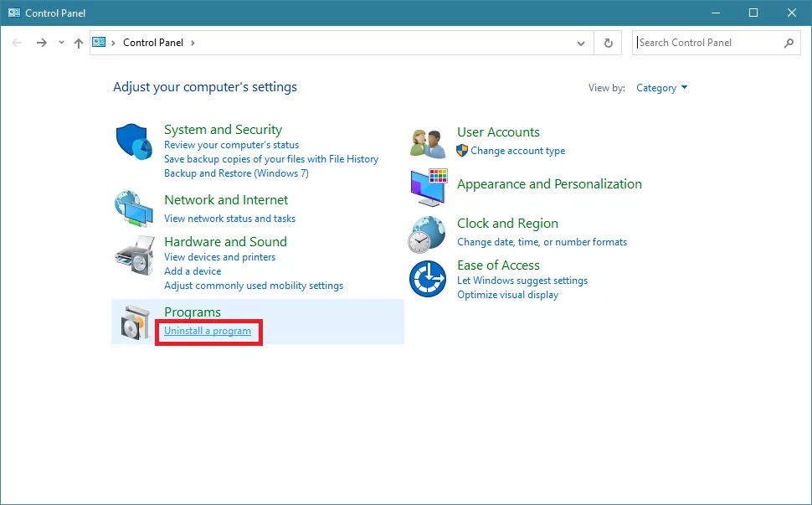Click the up navigation arrow
The height and width of the screenshot is (505, 812).
pos(78,43)
